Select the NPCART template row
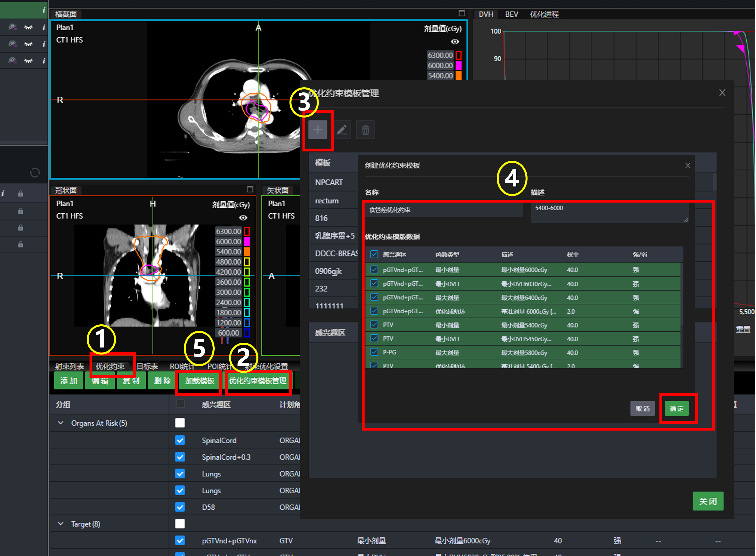The image size is (756, 556). coord(334,182)
